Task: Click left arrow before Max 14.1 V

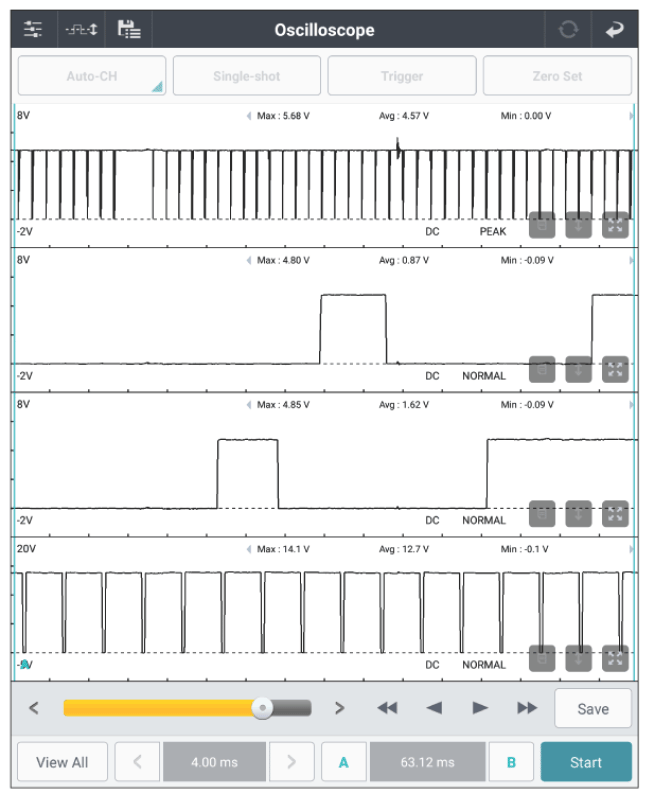Action: pos(249,550)
